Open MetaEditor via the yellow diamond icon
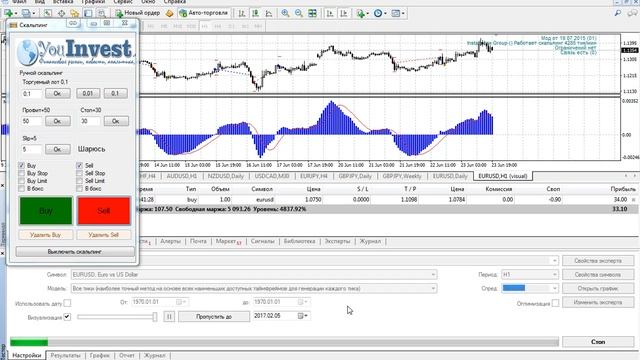 [169, 13]
